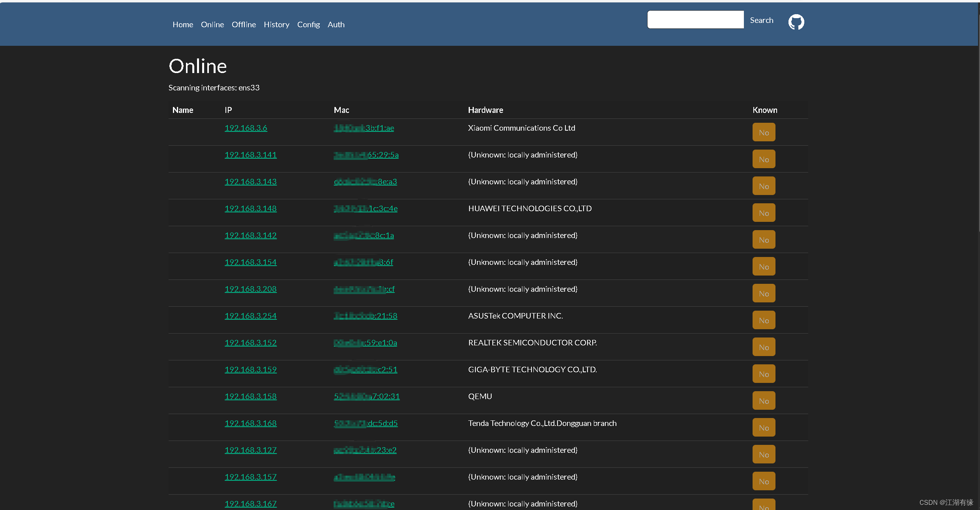980x510 pixels.
Task: Open the History menu page
Action: (276, 24)
